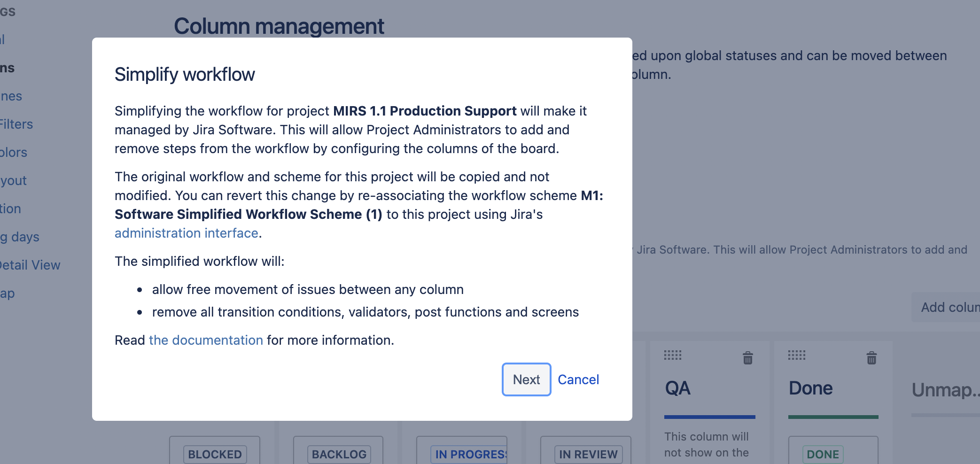The height and width of the screenshot is (464, 980).
Task: Open Working days settings in sidebar
Action: pos(20,237)
